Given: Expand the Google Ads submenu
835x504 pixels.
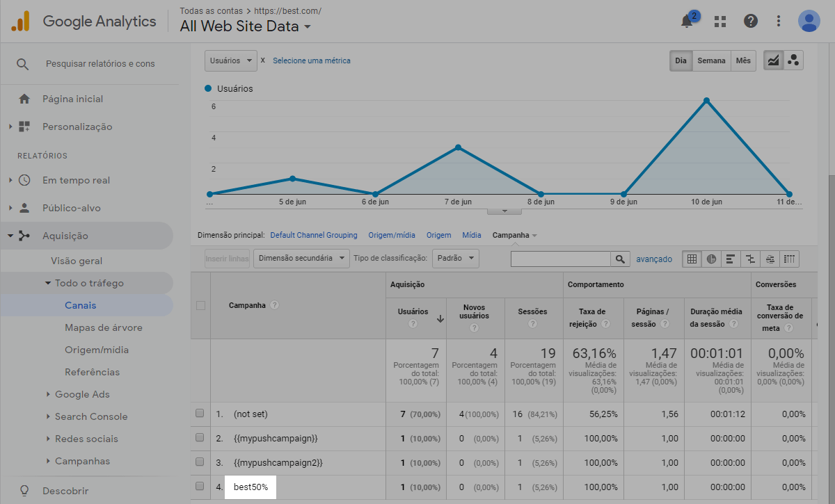Looking at the screenshot, I should pos(48,394).
